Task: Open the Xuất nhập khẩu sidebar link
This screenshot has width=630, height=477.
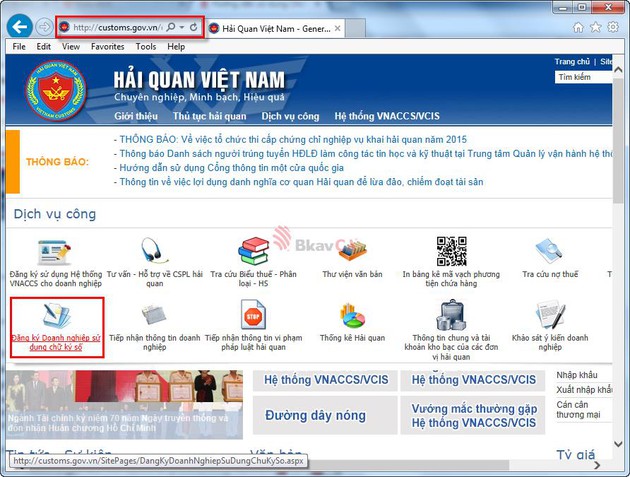Action: pos(584,390)
